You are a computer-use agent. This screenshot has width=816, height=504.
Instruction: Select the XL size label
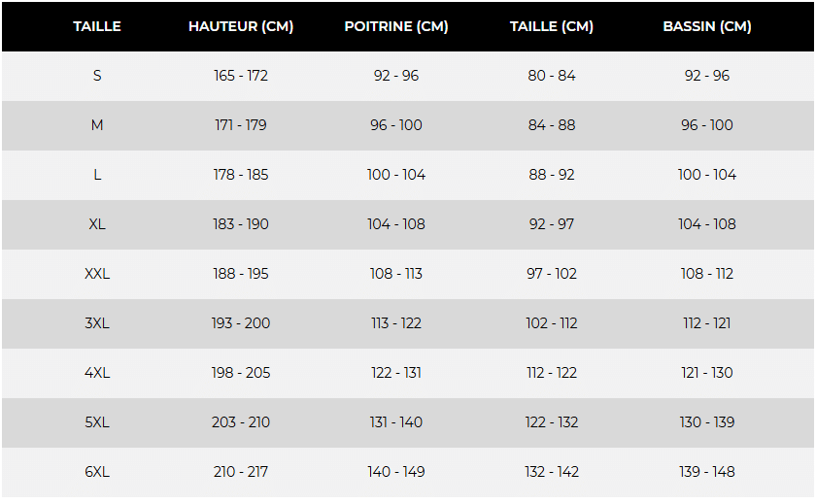[x=97, y=224]
